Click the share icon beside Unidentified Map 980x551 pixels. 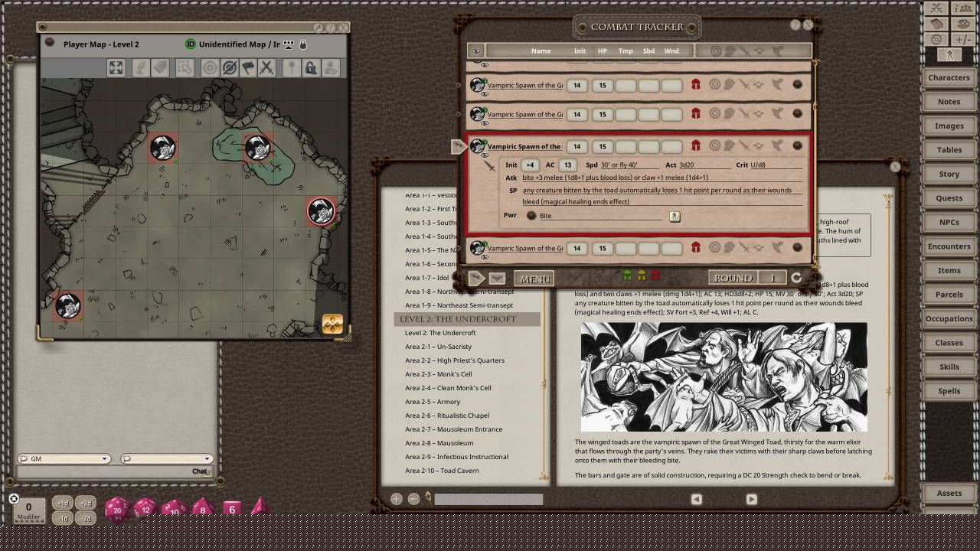(x=289, y=44)
